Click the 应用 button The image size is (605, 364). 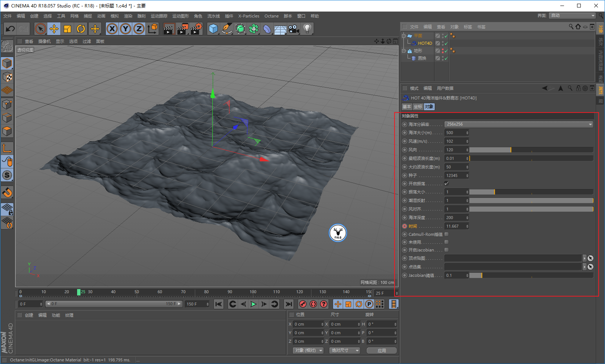point(382,351)
